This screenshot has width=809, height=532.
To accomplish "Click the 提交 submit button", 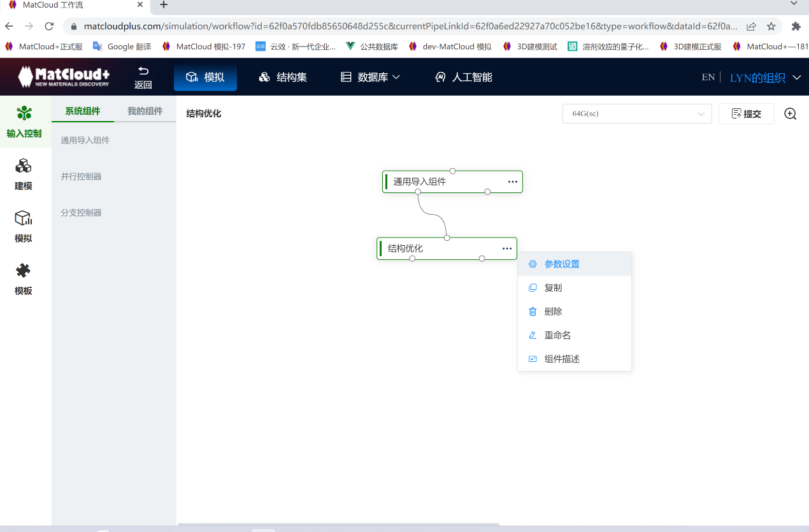I will 746,113.
